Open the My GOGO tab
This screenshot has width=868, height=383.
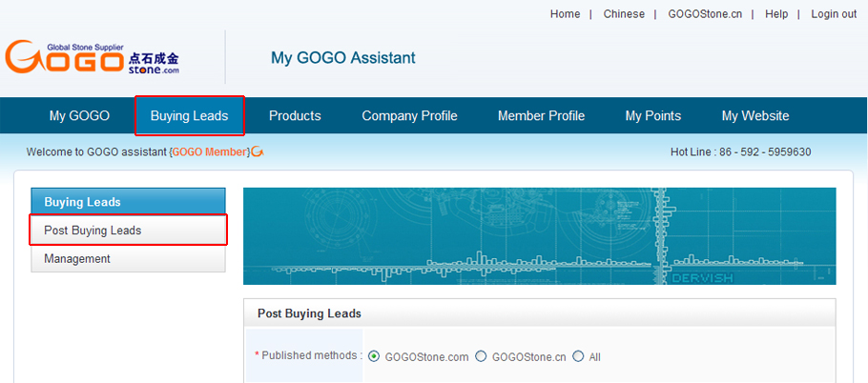click(x=79, y=116)
